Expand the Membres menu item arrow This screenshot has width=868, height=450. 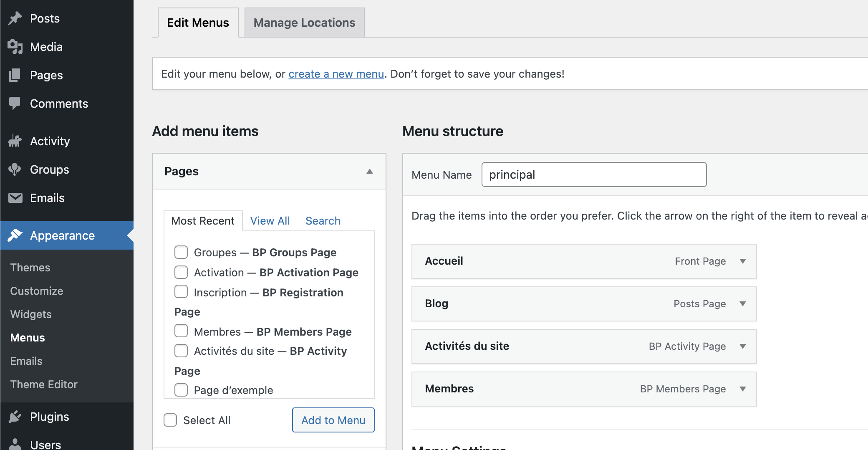coord(743,389)
